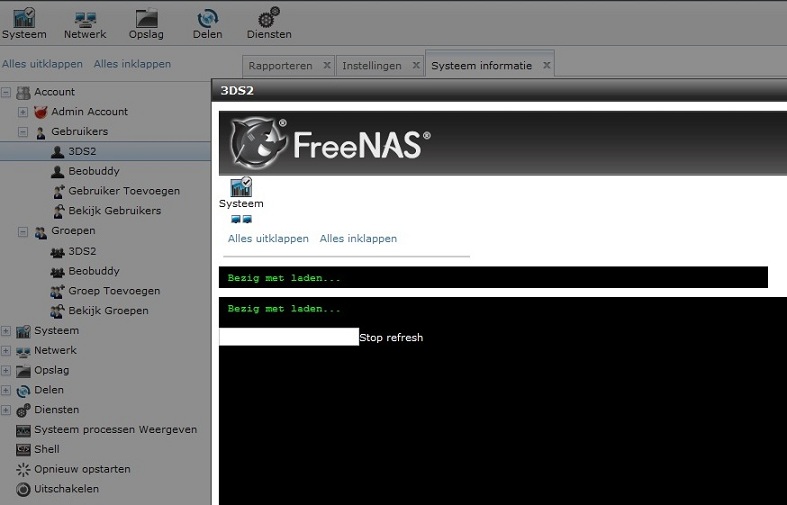The width and height of the screenshot is (787, 505).
Task: Click the Gebruikers person icon
Action: (x=41, y=132)
